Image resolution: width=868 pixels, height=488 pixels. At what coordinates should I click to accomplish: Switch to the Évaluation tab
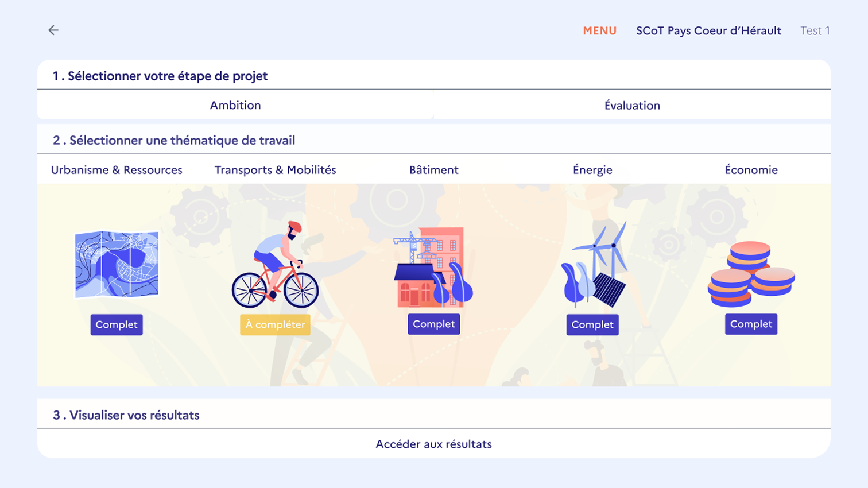click(x=632, y=106)
